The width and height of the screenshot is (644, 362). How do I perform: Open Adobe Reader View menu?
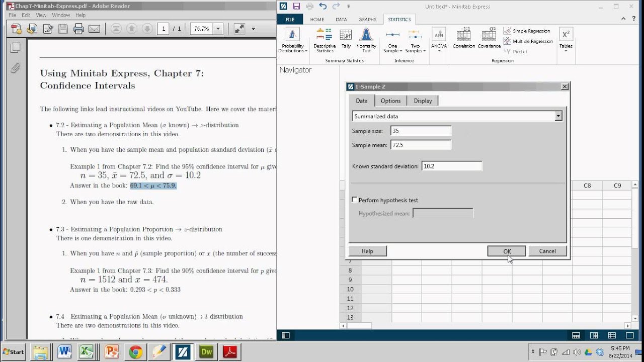click(41, 15)
